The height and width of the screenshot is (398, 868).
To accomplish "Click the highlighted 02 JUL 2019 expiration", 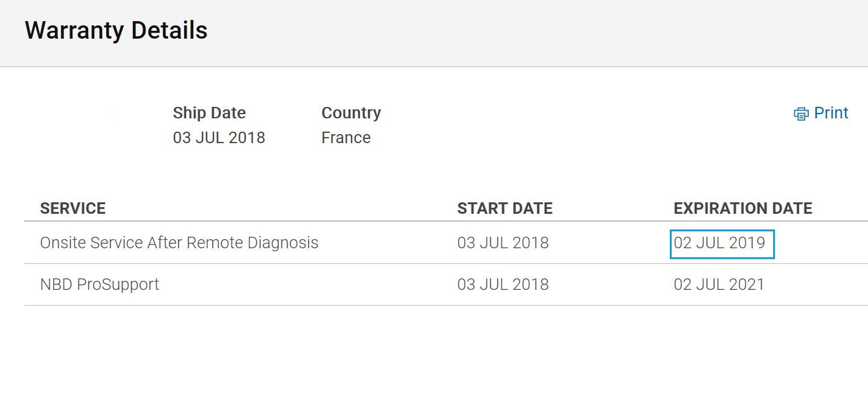I will (x=722, y=243).
